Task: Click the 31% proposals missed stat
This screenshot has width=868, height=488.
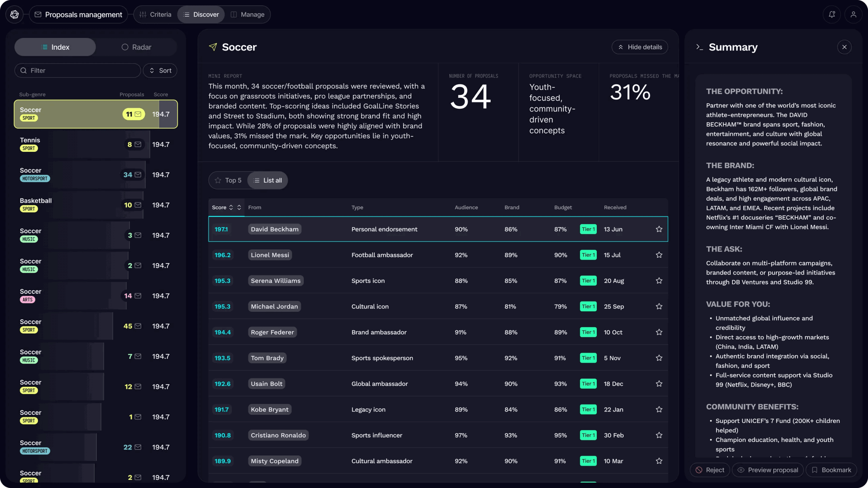Action: pyautogui.click(x=630, y=93)
